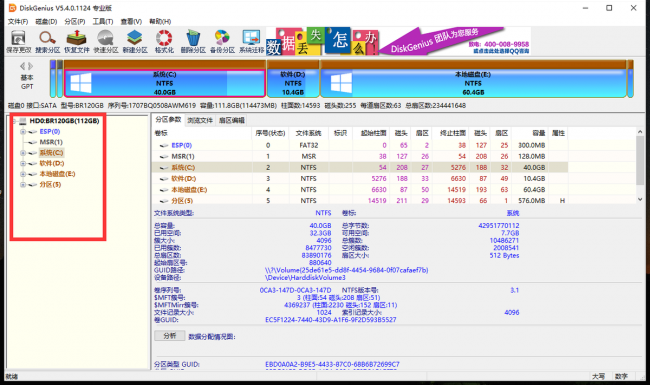Open the 磁盘(D) menu
650x385 pixels.
pyautogui.click(x=46, y=22)
